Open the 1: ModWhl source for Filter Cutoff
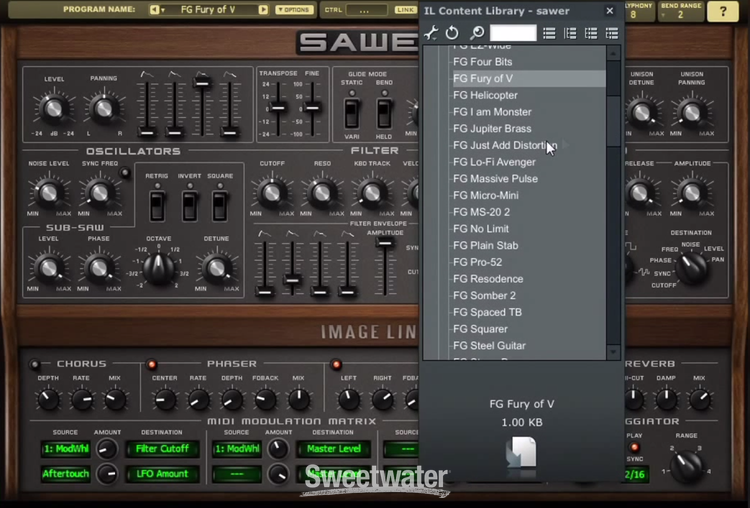 (66, 449)
